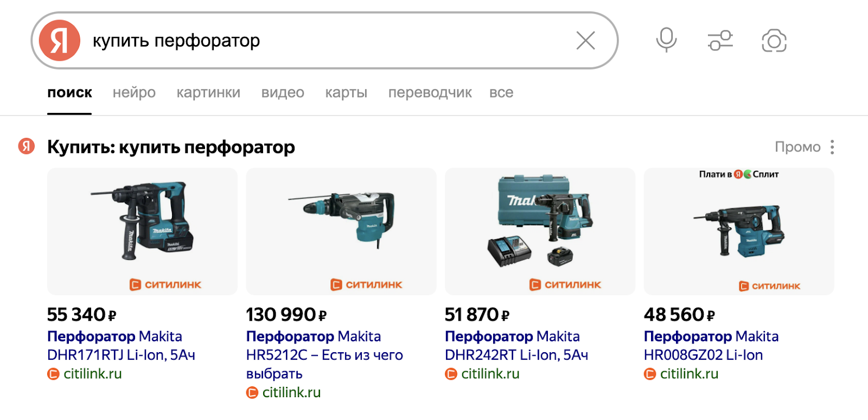Screen dimensions: 868x420
Task: Start voice search with microphone icon
Action: [x=666, y=40]
